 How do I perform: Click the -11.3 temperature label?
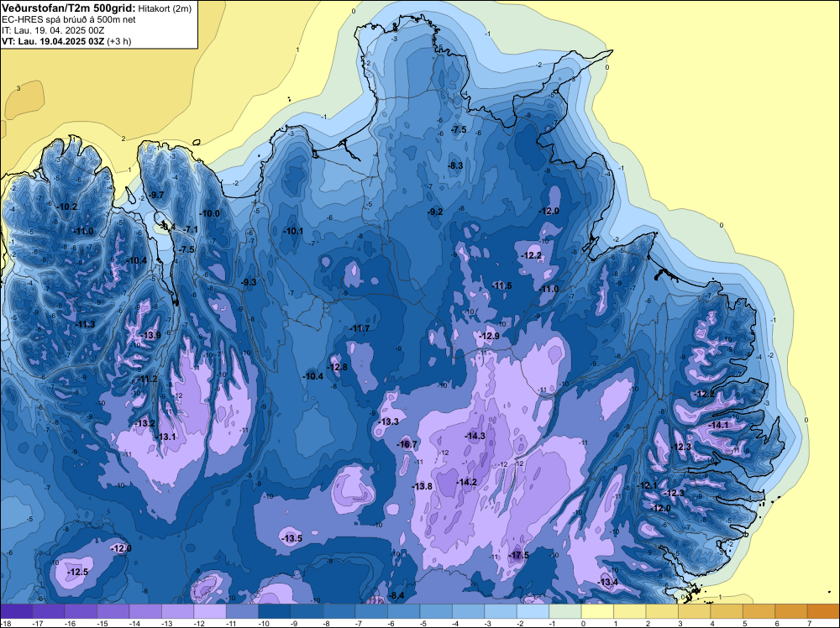pyautogui.click(x=86, y=324)
